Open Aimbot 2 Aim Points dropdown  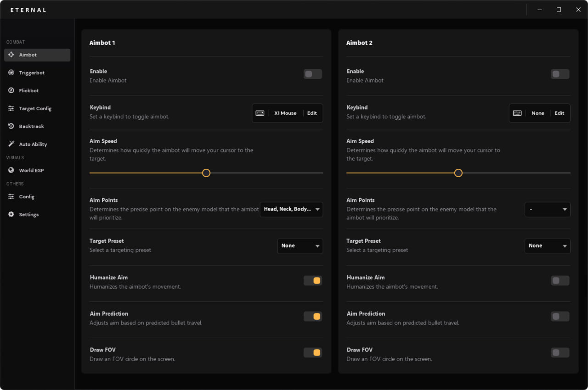coord(547,209)
